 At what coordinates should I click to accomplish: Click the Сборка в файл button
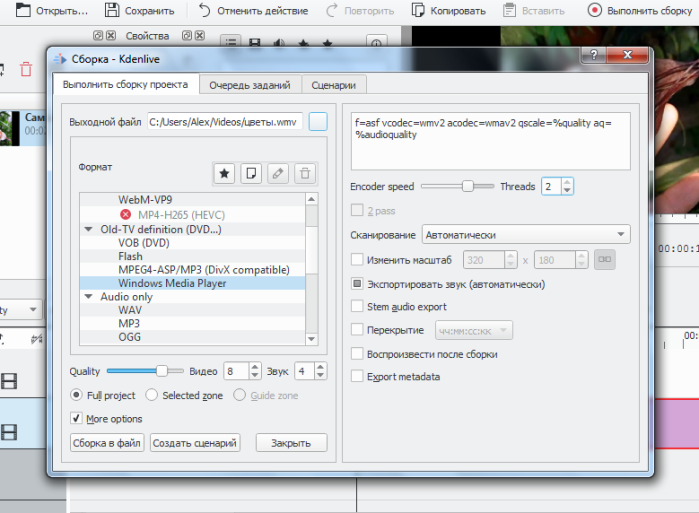coord(107,443)
